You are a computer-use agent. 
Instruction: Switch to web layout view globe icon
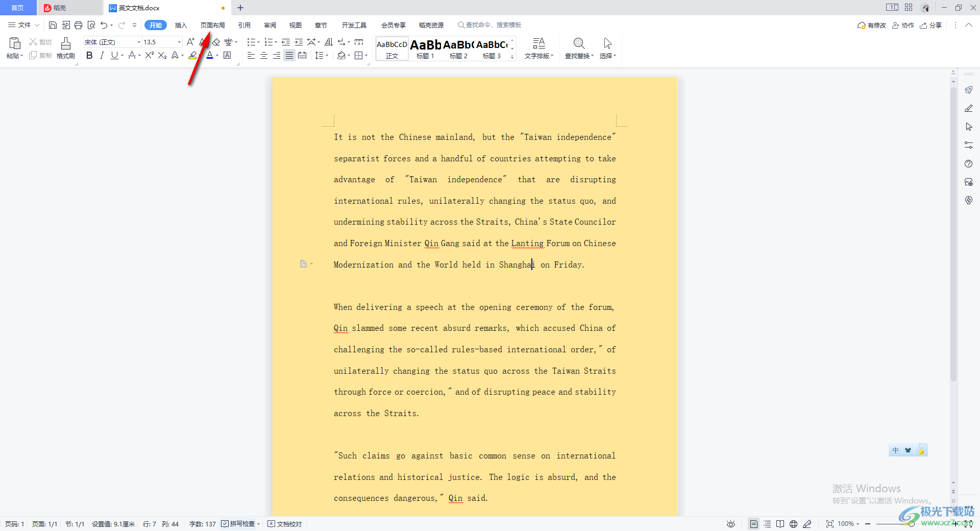tap(793, 524)
